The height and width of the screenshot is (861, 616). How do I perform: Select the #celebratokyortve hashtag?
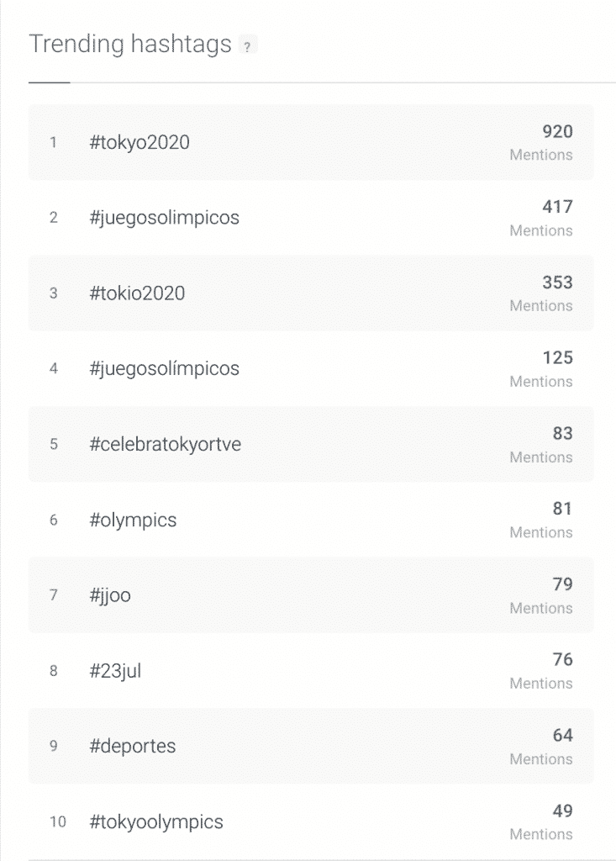point(165,445)
